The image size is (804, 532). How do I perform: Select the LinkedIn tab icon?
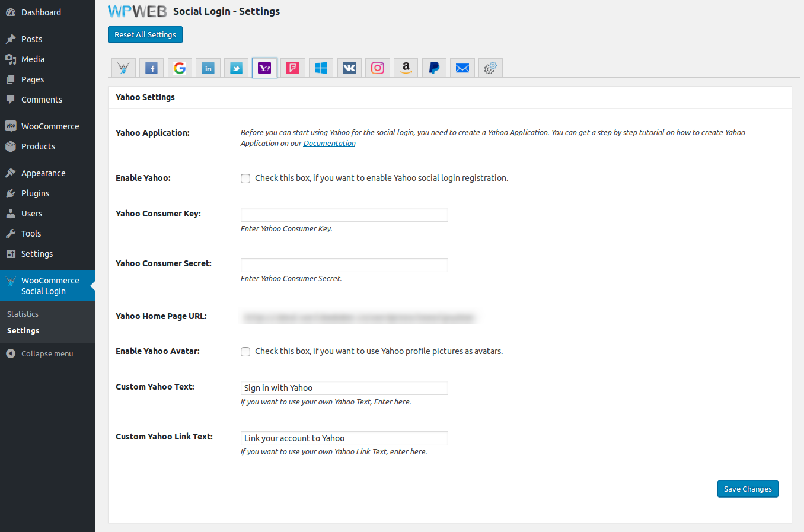[208, 68]
